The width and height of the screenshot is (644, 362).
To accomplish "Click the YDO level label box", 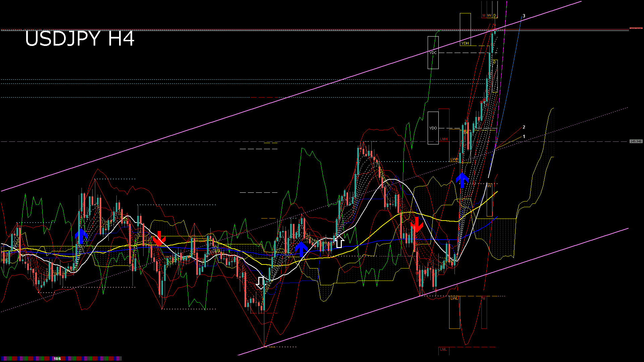I will (x=433, y=128).
